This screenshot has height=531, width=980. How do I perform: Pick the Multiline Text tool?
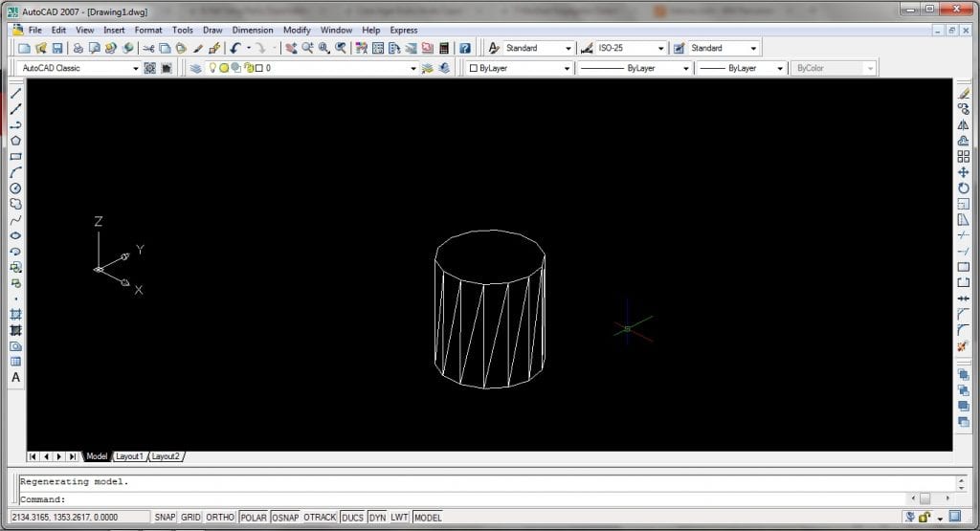(15, 377)
